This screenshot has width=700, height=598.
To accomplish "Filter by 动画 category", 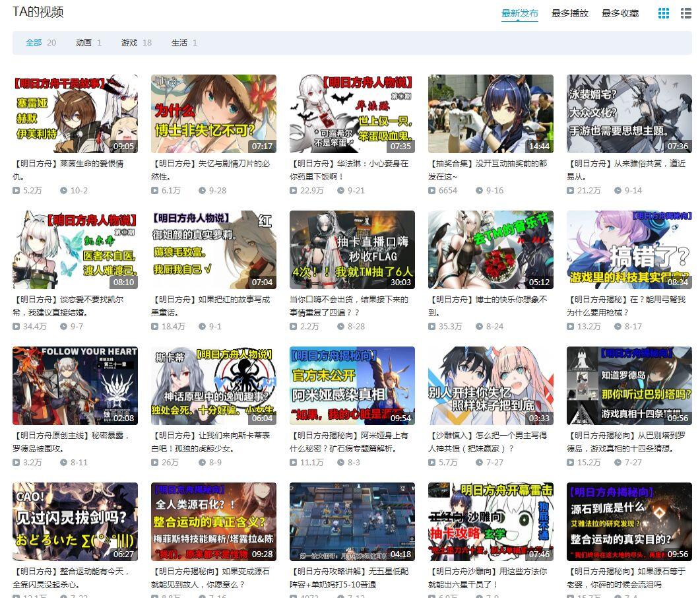I will 88,42.
